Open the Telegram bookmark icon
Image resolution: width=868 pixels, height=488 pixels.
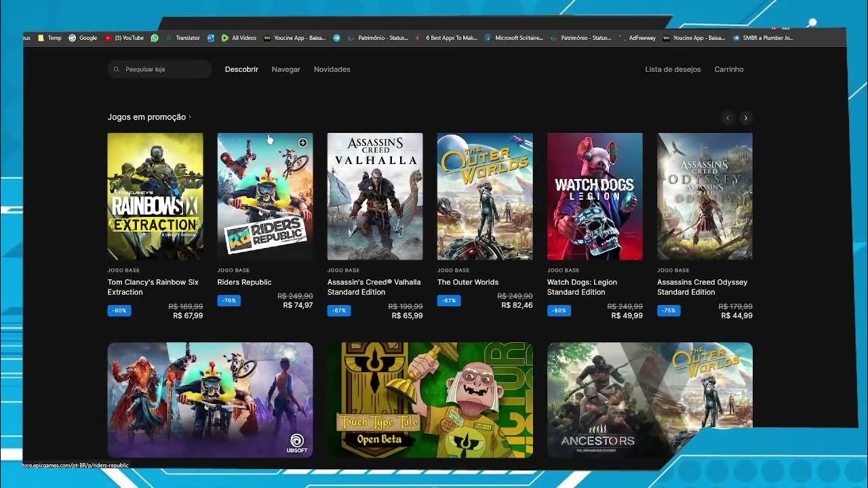[x=336, y=38]
